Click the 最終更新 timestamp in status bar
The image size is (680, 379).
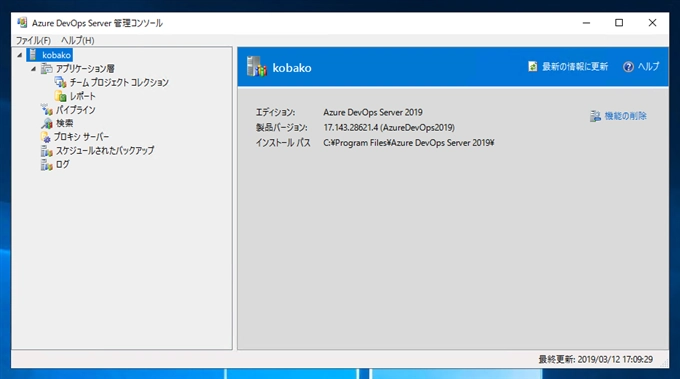pyautogui.click(x=595, y=359)
